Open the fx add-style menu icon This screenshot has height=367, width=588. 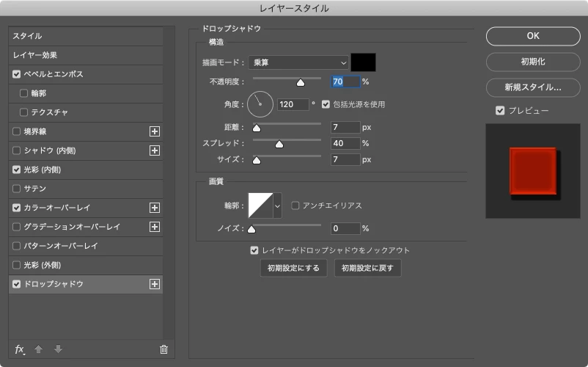tap(20, 349)
